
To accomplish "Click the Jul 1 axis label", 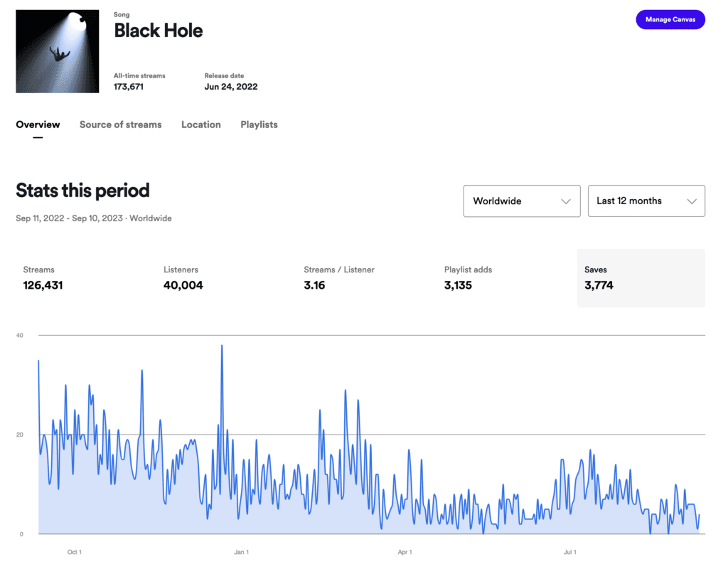I will 570,552.
